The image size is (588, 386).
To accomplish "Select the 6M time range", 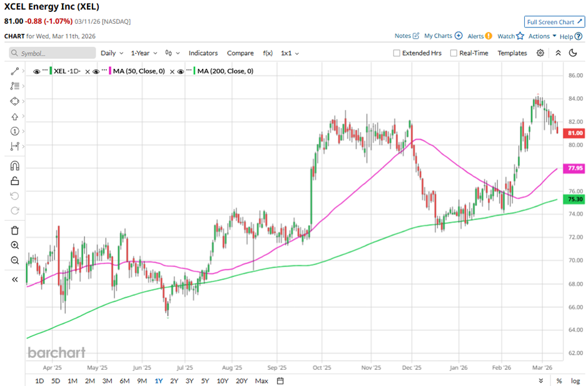I will coord(124,381).
